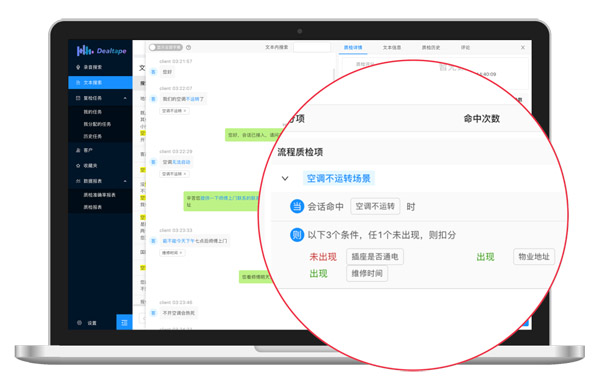Open 历史任务 in the sidebar

(x=93, y=136)
